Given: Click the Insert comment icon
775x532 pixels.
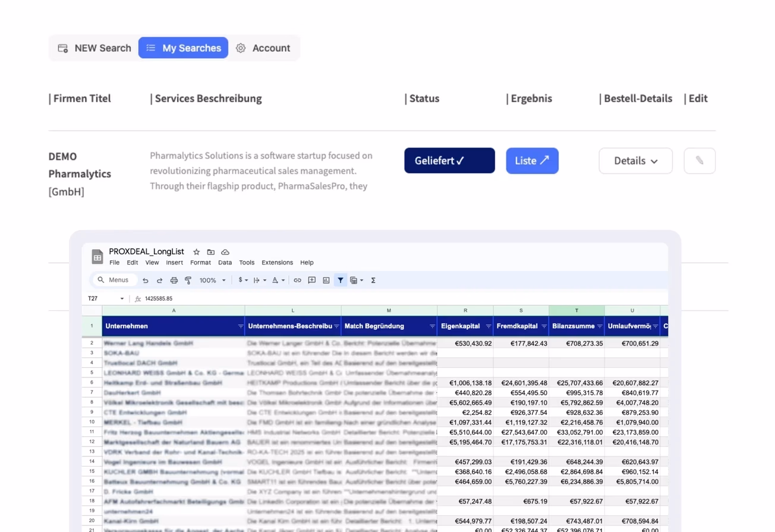Looking at the screenshot, I should (311, 280).
